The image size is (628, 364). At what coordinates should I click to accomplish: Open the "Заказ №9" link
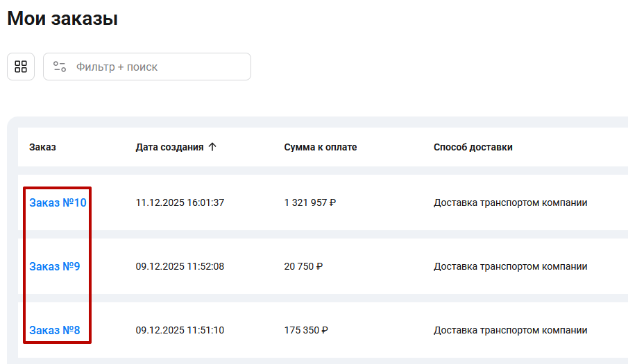54,266
